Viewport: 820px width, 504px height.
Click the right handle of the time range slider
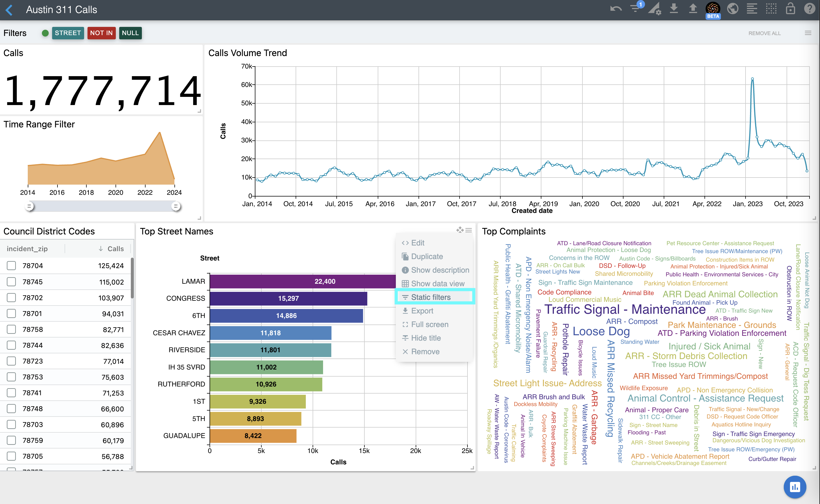pos(176,206)
